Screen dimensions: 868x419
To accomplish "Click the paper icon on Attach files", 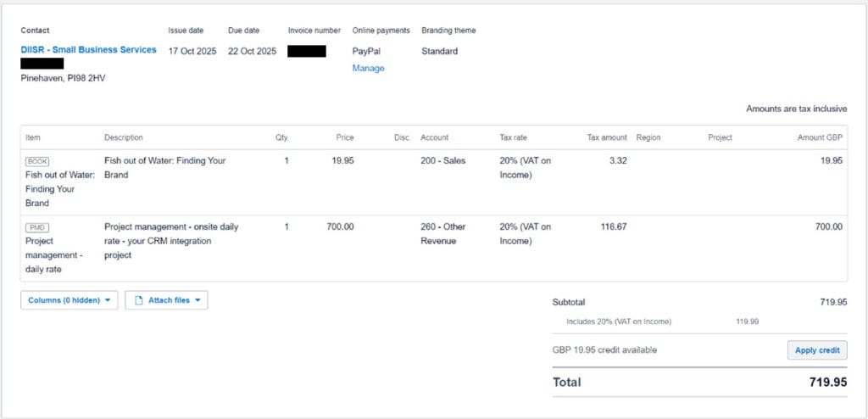I will click(x=139, y=300).
